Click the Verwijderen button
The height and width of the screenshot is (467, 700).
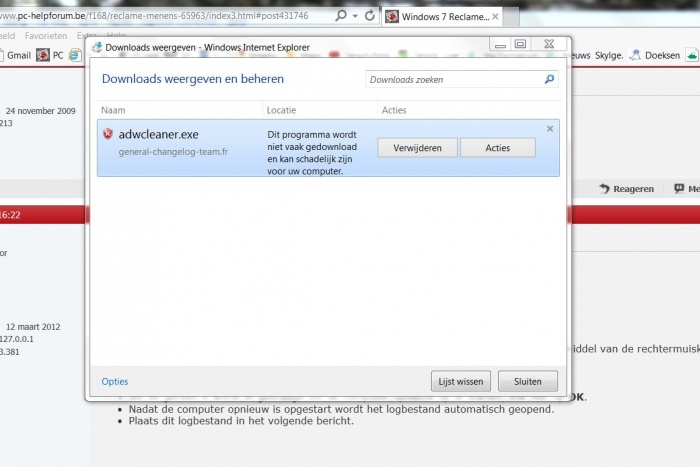pos(417,148)
